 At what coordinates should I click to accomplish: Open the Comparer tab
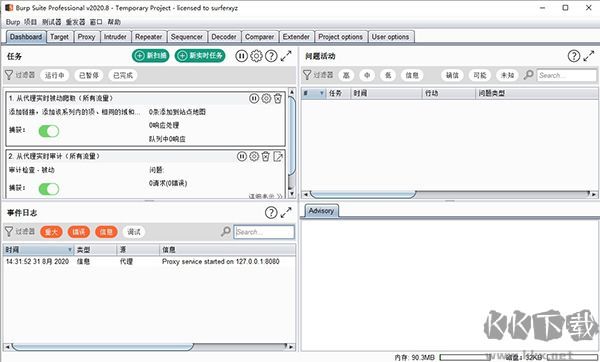259,37
